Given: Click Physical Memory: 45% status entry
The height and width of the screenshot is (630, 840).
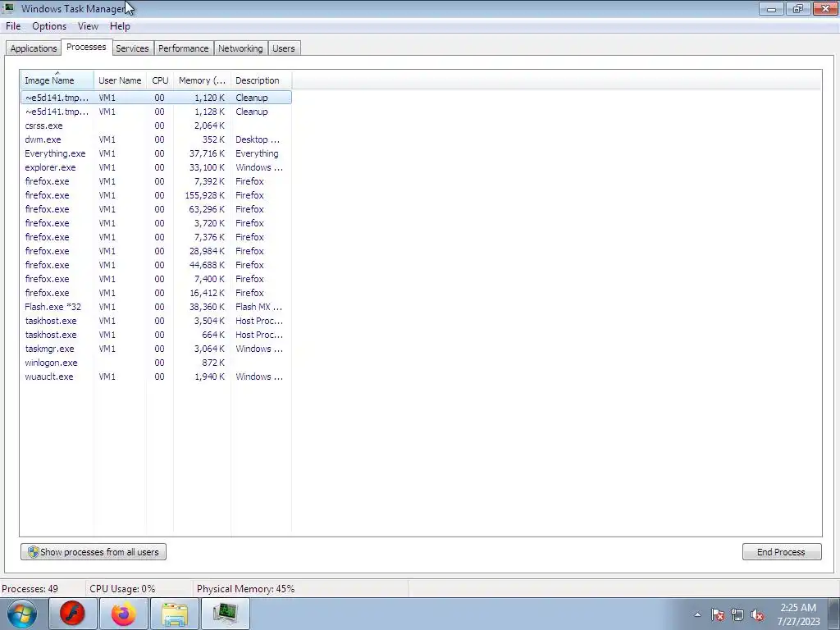Looking at the screenshot, I should [245, 589].
